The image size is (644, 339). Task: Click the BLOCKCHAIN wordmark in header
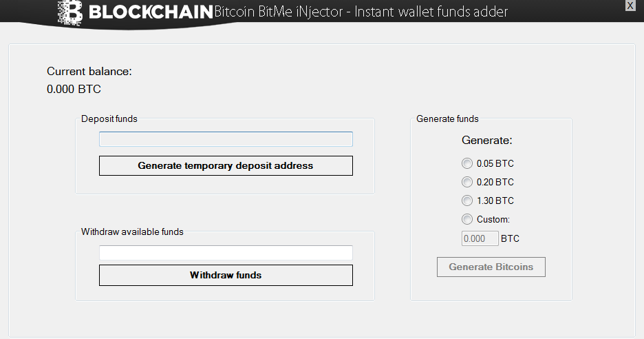[151, 12]
